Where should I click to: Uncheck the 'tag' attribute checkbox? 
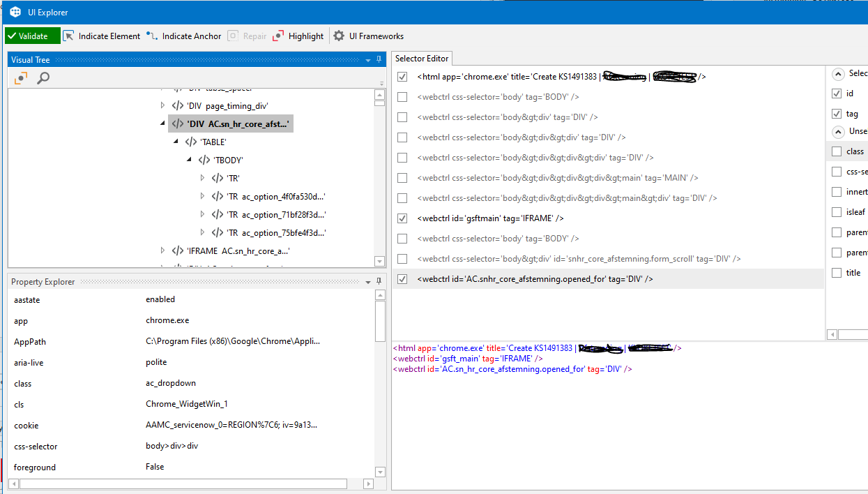pos(837,113)
